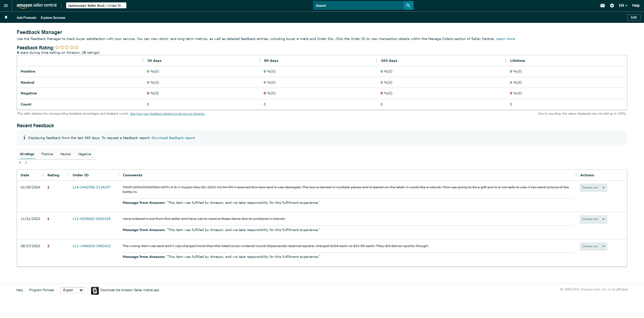This screenshot has height=318, width=644.
Task: Click the Amazon Seller Central logo
Action: (x=37, y=5)
